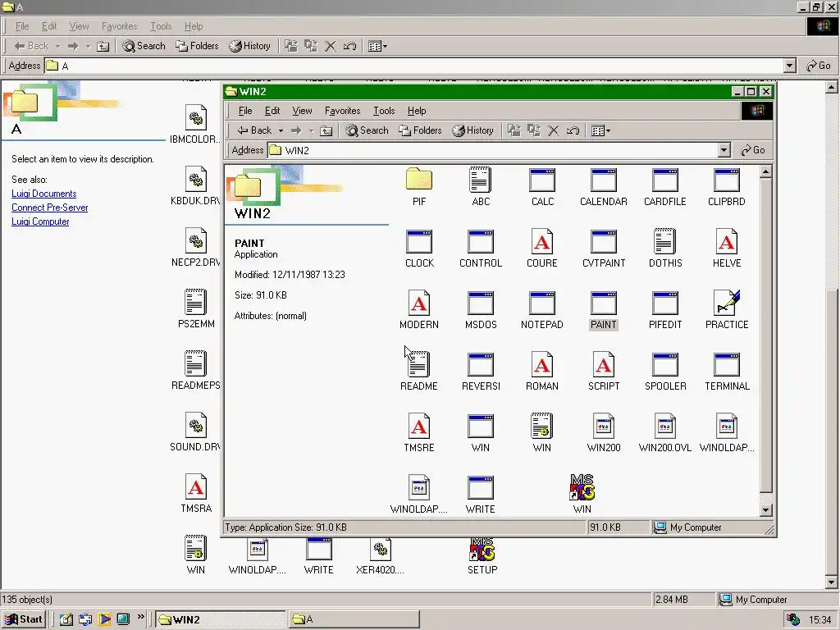840x630 pixels.
Task: Open the Favorites menu in WIN2
Action: [x=342, y=111]
